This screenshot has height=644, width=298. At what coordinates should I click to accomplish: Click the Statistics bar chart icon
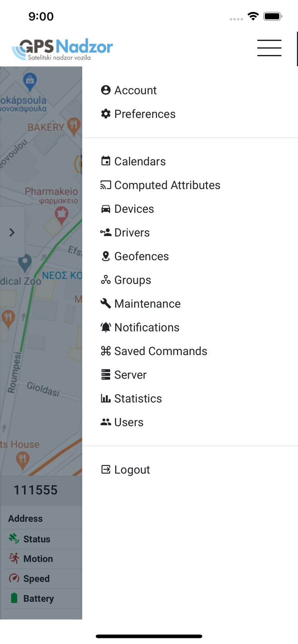pos(106,398)
